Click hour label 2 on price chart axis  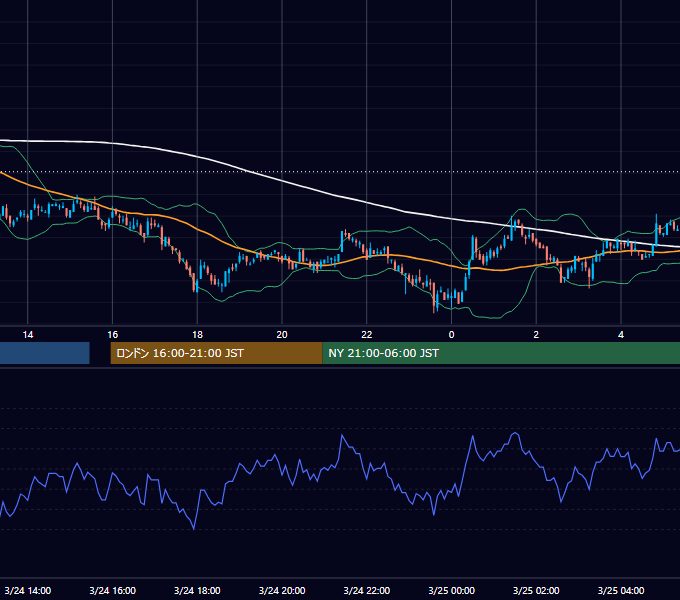point(536,335)
